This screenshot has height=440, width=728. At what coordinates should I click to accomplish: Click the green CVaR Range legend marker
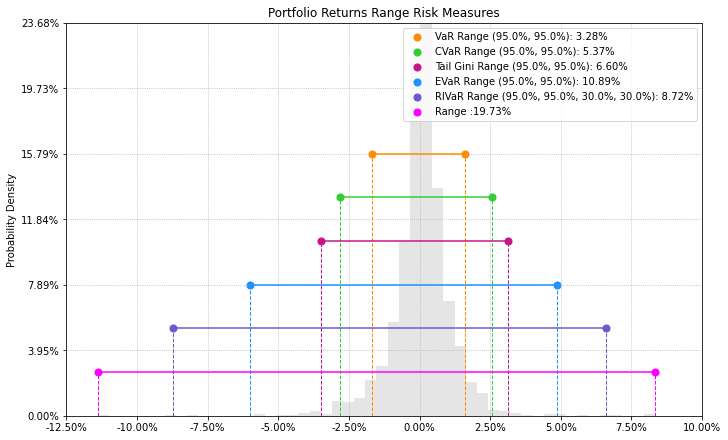coord(417,52)
